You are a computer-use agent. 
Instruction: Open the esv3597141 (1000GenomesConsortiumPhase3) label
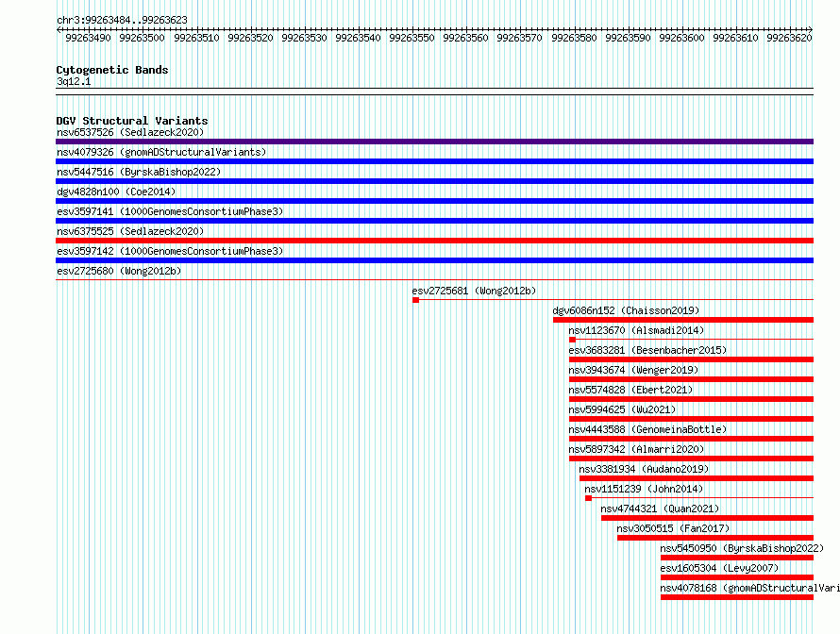click(170, 211)
